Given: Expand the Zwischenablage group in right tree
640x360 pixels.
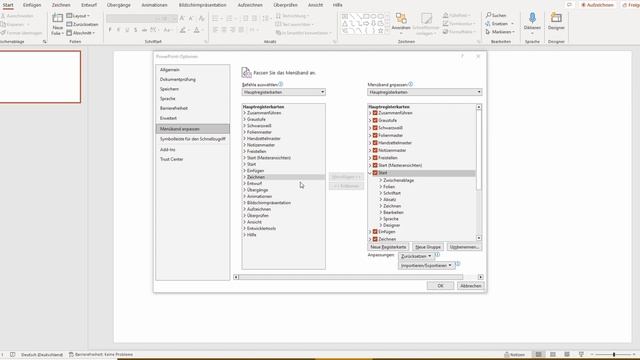Looking at the screenshot, I should [x=380, y=180].
